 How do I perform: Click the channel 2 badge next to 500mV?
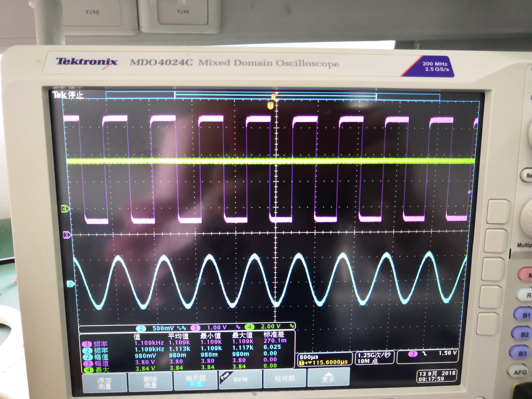tap(141, 328)
